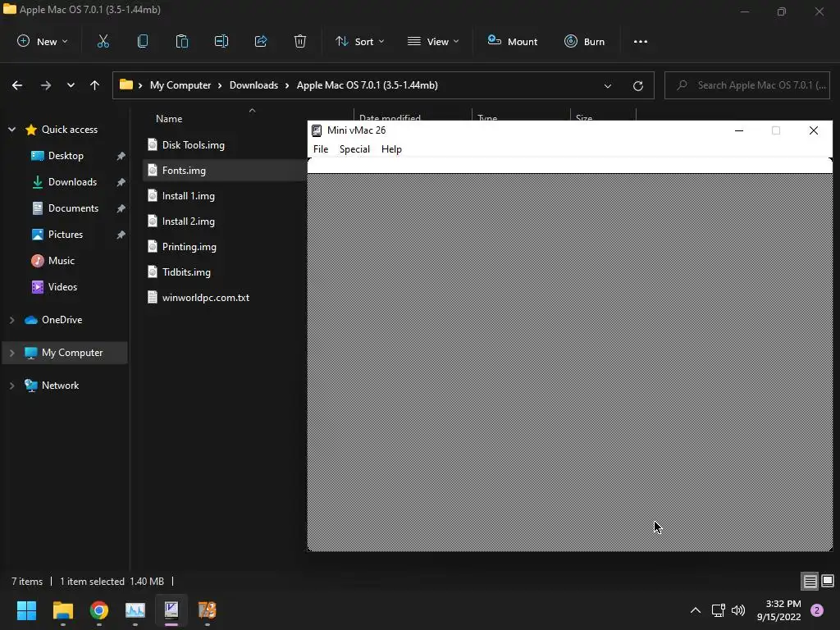The height and width of the screenshot is (630, 840).
Task: Click the Delete trash icon
Action: pyautogui.click(x=300, y=41)
